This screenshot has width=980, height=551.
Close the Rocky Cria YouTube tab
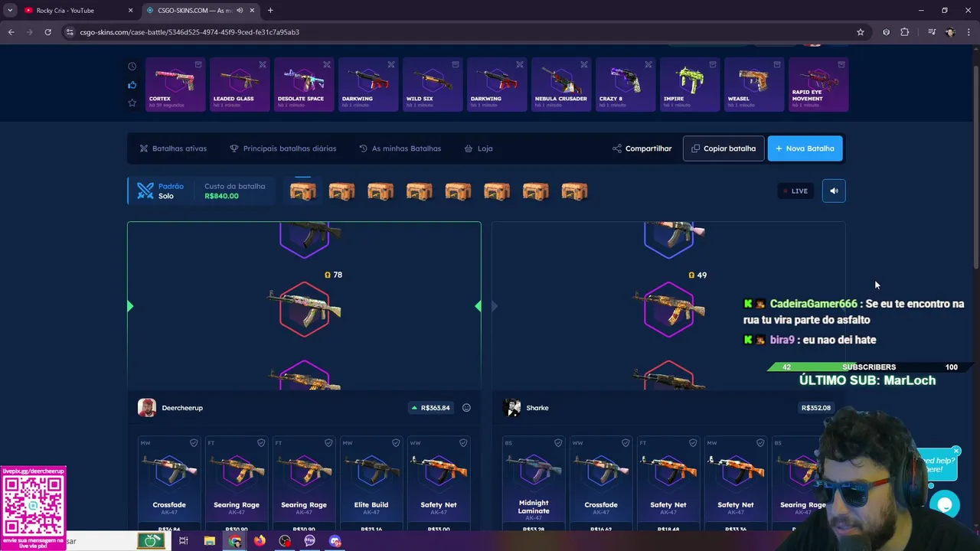(x=130, y=11)
